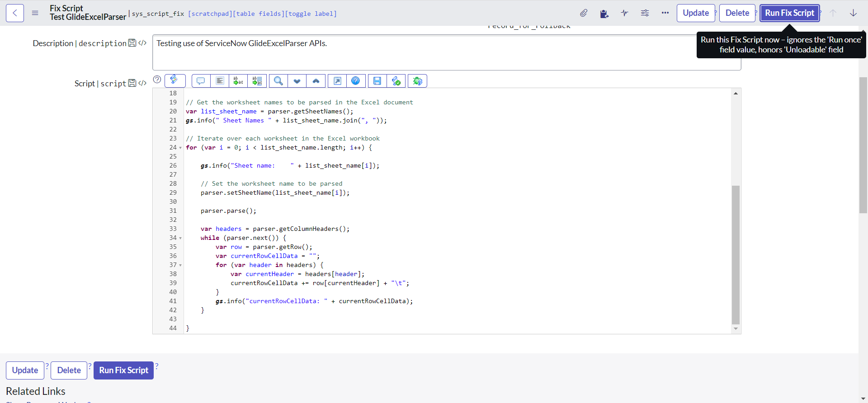Click the question mark after bottom Run Fix Script
Screen dimensions: 868x403
coord(157,366)
